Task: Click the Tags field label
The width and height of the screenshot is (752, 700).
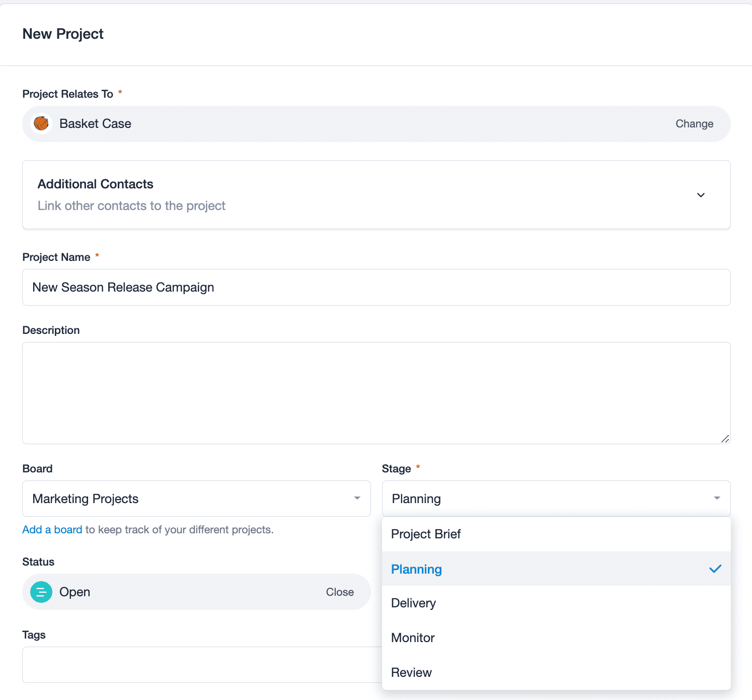Action: [x=34, y=635]
